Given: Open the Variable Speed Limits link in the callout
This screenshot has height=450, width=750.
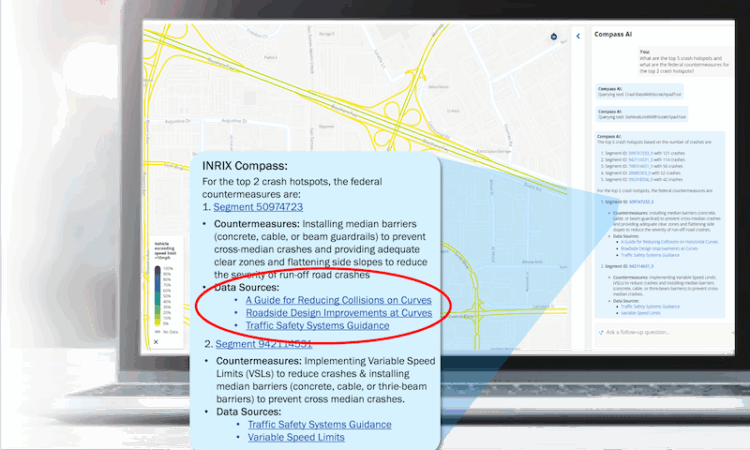Looking at the screenshot, I should coord(296,437).
